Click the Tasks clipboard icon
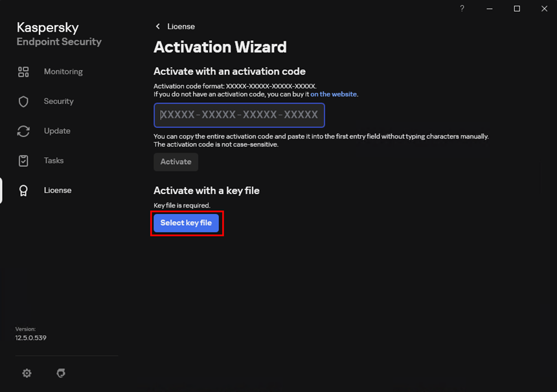Screen dimensions: 557x392 (23, 160)
